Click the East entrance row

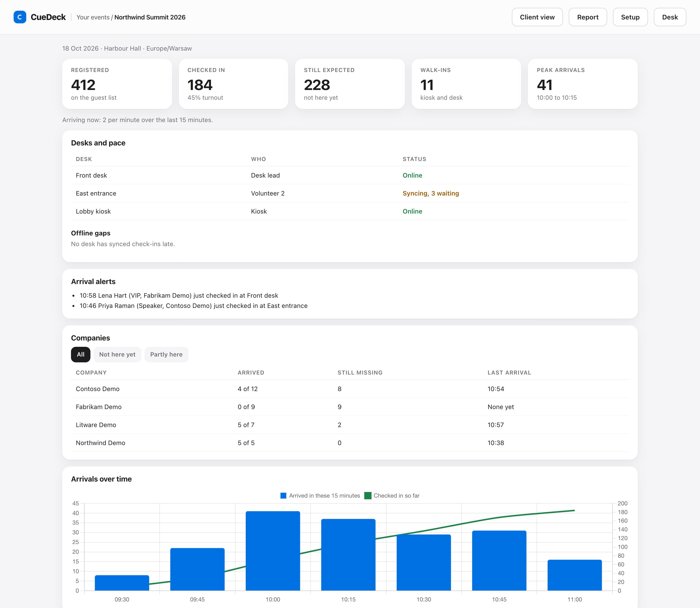[350, 193]
